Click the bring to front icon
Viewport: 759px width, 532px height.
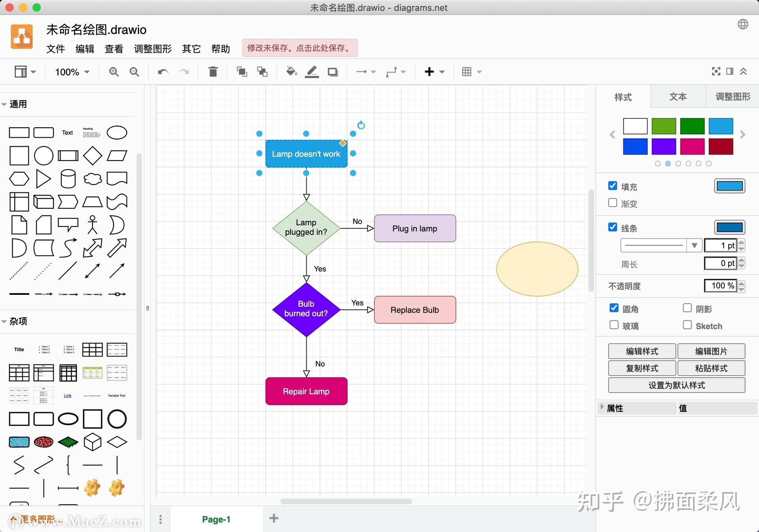click(x=242, y=72)
